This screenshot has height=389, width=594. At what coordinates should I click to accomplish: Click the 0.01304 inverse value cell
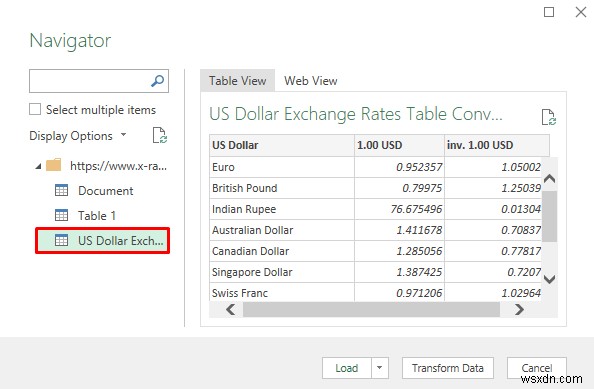tap(493, 209)
